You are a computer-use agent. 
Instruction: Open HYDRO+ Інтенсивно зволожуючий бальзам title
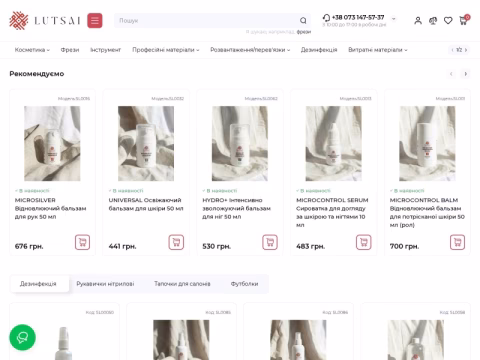[236, 208]
